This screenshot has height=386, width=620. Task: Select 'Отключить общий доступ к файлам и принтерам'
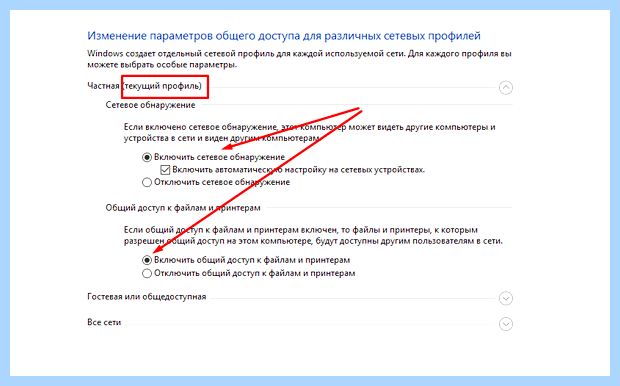tap(147, 273)
